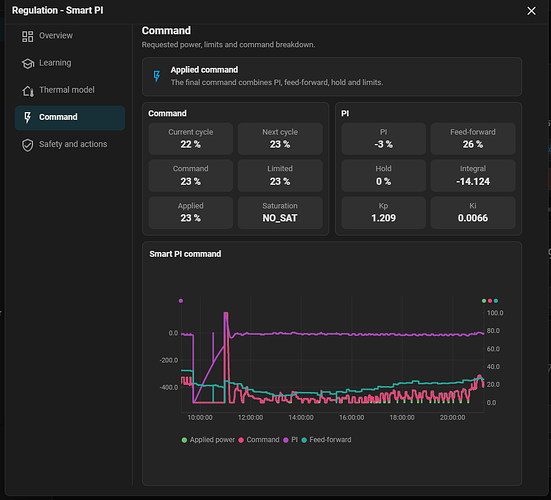The width and height of the screenshot is (551, 500).
Task: Click the PI -3 % tile
Action: coord(383,139)
